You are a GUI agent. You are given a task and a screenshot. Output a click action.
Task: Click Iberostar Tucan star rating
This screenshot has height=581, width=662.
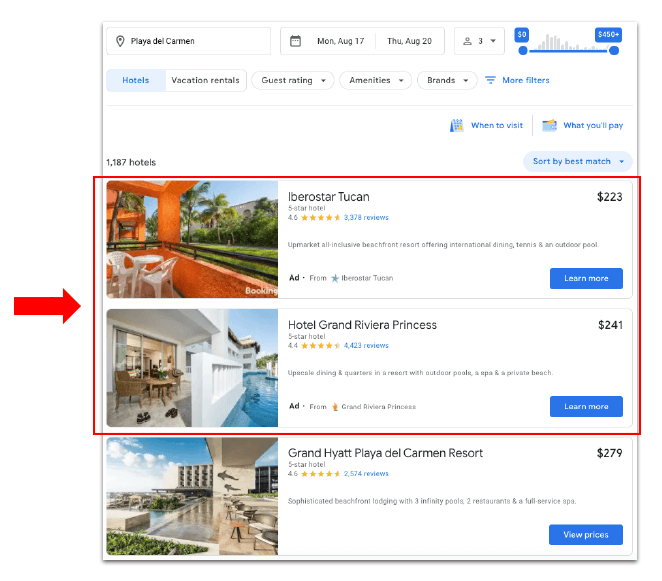tap(320, 218)
